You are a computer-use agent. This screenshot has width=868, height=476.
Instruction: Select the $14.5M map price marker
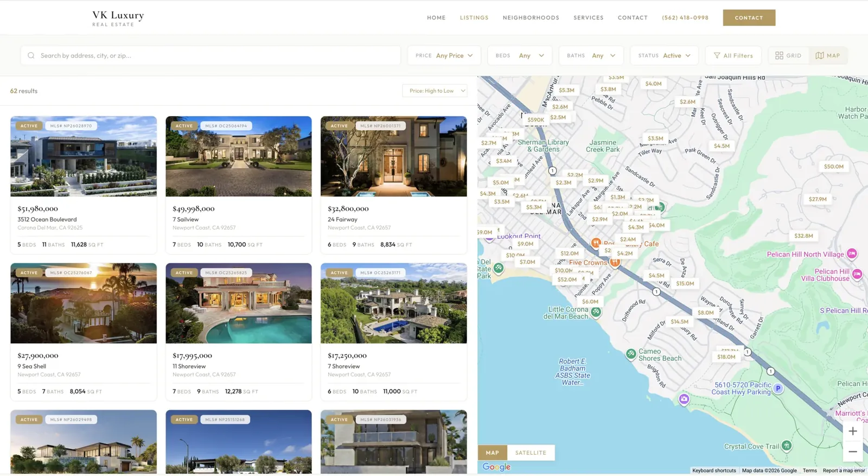pos(679,321)
